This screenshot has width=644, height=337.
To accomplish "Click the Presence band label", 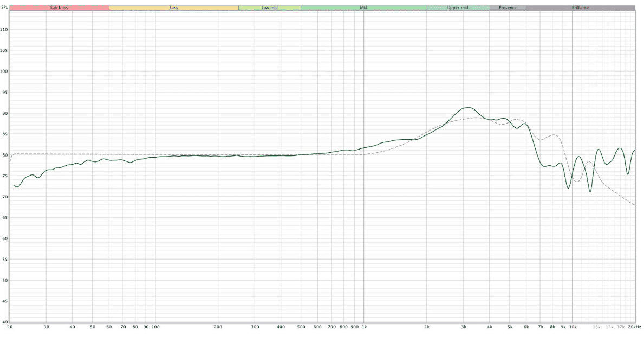I will [508, 8].
